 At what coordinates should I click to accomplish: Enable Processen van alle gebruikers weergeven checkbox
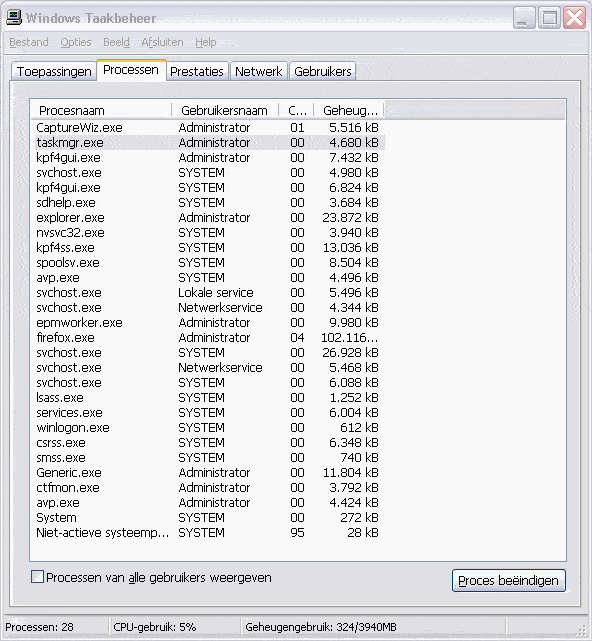coord(37,577)
